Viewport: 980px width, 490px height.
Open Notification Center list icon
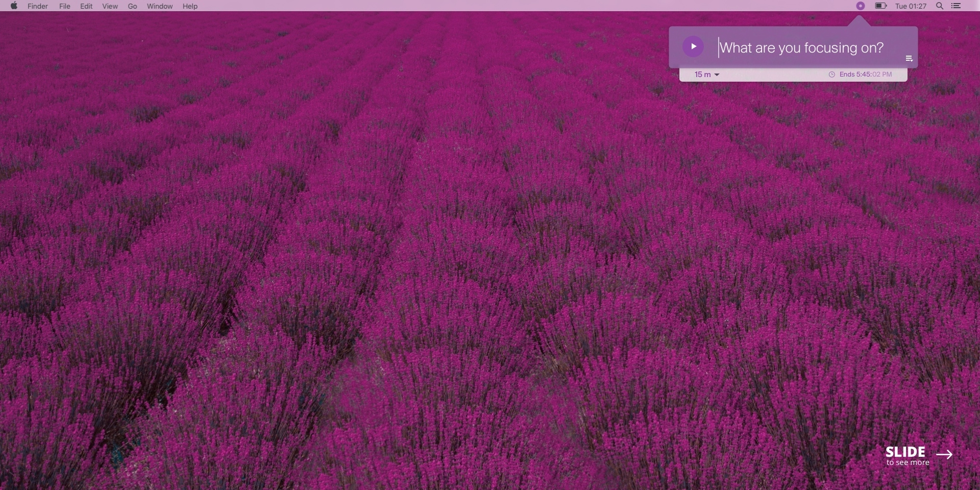[957, 6]
